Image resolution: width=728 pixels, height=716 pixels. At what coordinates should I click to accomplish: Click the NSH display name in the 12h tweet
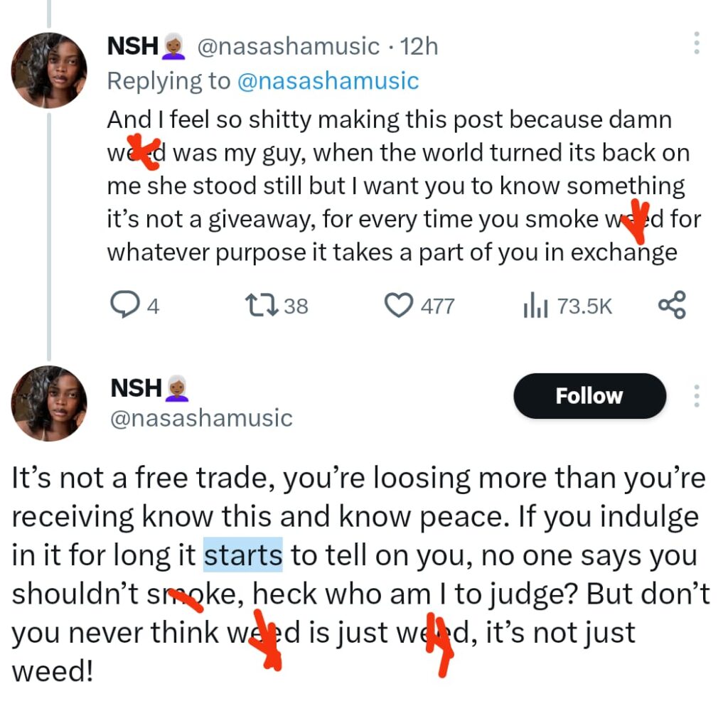(x=132, y=46)
